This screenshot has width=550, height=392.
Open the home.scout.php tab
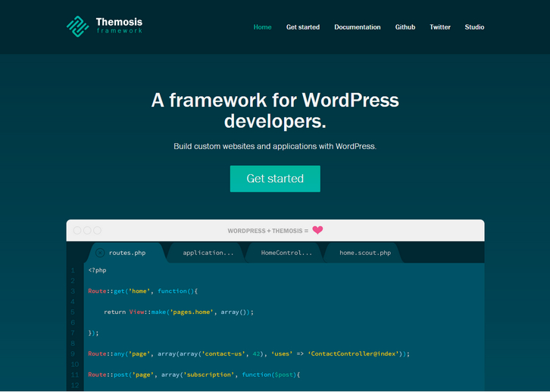click(x=364, y=253)
